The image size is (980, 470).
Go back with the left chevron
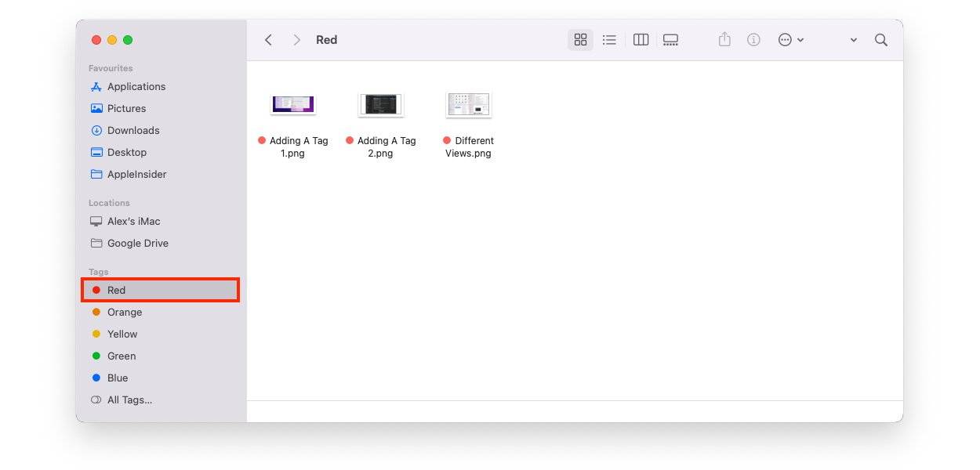coord(268,40)
